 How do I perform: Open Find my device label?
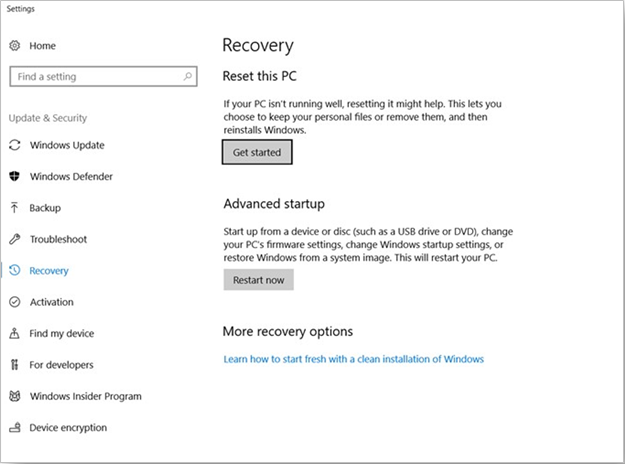[x=62, y=333]
